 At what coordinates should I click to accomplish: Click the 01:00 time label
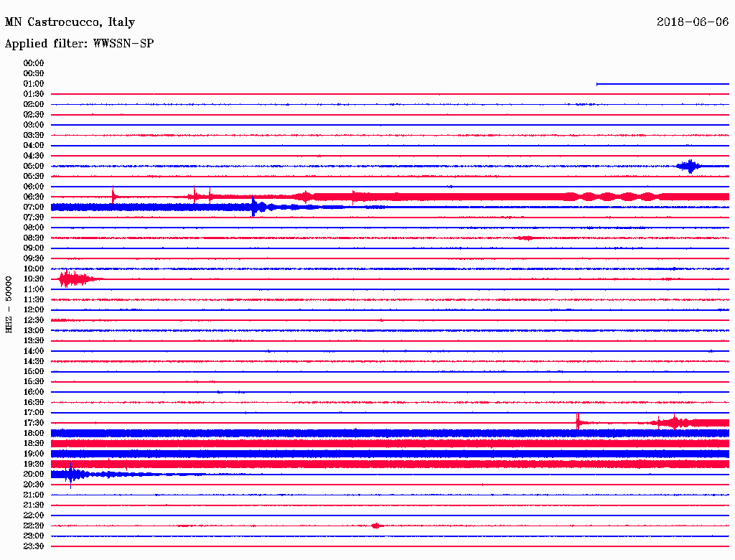click(x=33, y=84)
